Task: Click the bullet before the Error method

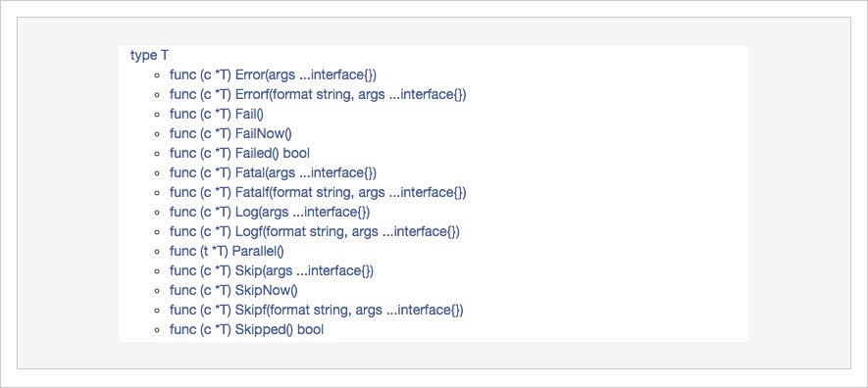Action: click(157, 75)
